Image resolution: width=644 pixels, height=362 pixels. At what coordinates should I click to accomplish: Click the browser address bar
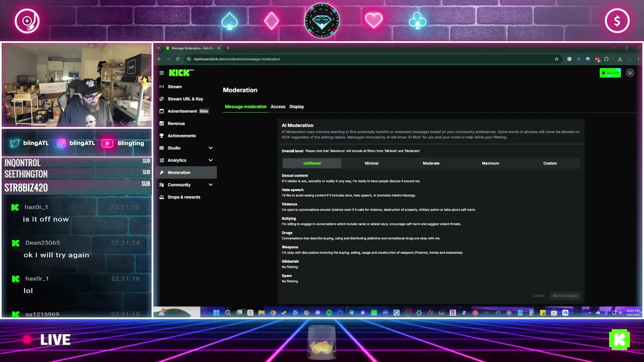click(x=372, y=59)
